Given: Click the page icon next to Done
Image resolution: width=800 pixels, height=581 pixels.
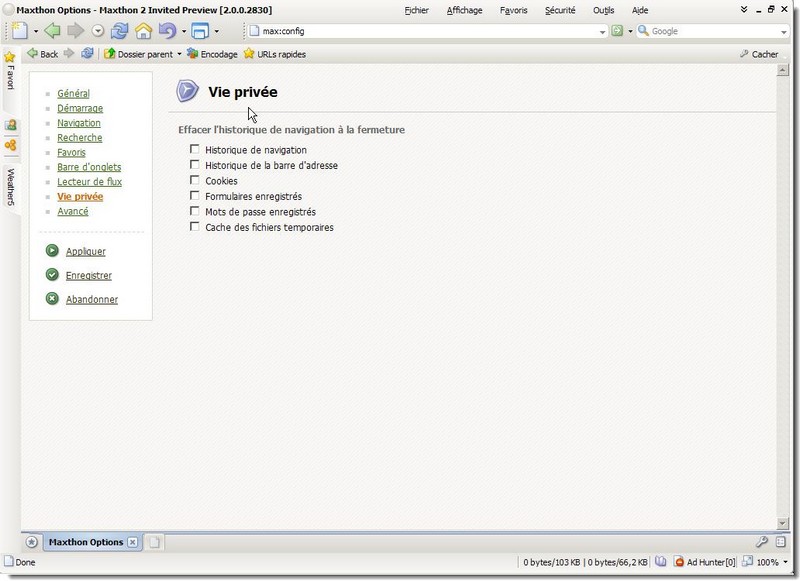Looking at the screenshot, I should click(x=8, y=561).
